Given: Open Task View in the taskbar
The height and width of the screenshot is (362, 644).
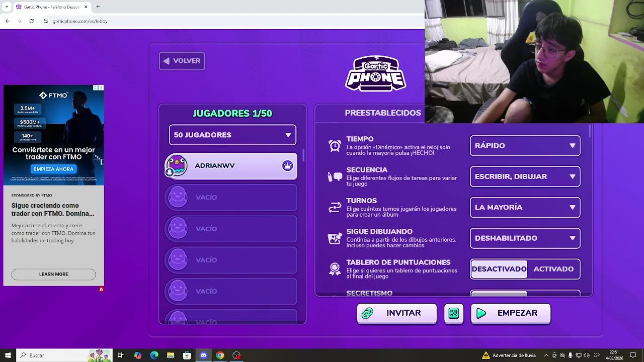Looking at the screenshot, I should pyautogui.click(x=121, y=355).
